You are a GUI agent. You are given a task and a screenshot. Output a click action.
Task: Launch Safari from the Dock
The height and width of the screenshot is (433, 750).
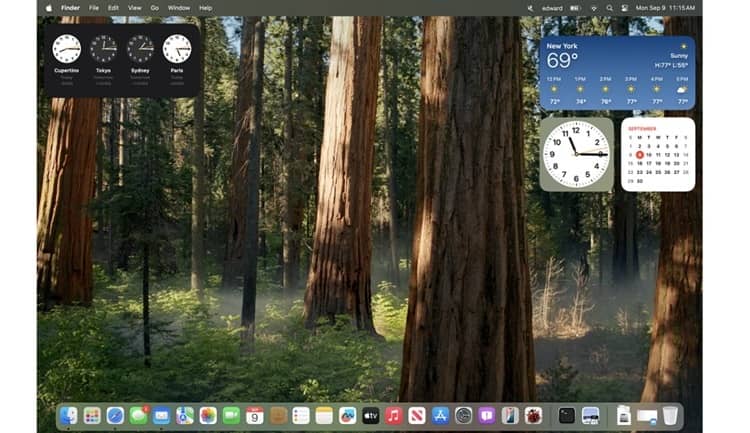point(115,416)
